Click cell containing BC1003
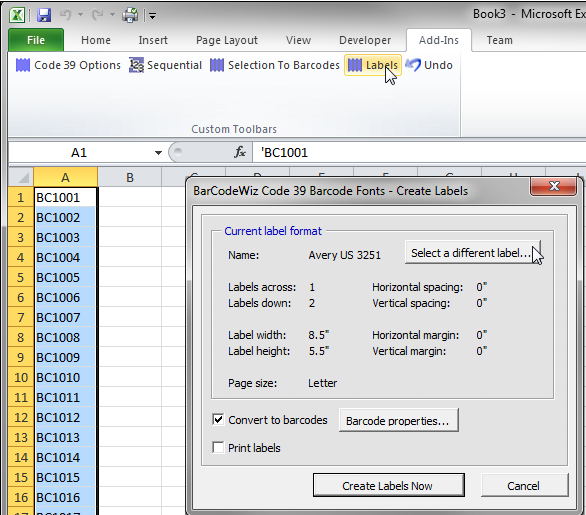The height and width of the screenshot is (515, 586). pos(65,237)
